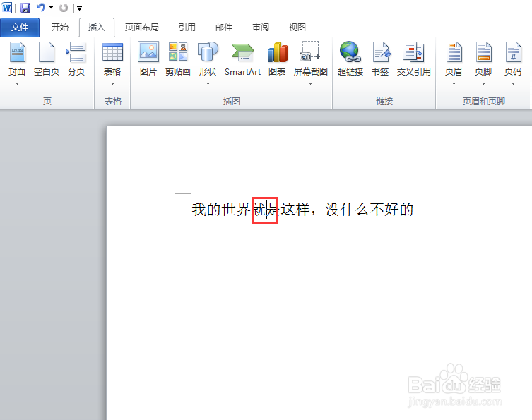Open 剪贴画 (Clip Art) pane
The height and width of the screenshot is (420, 532).
pyautogui.click(x=178, y=59)
